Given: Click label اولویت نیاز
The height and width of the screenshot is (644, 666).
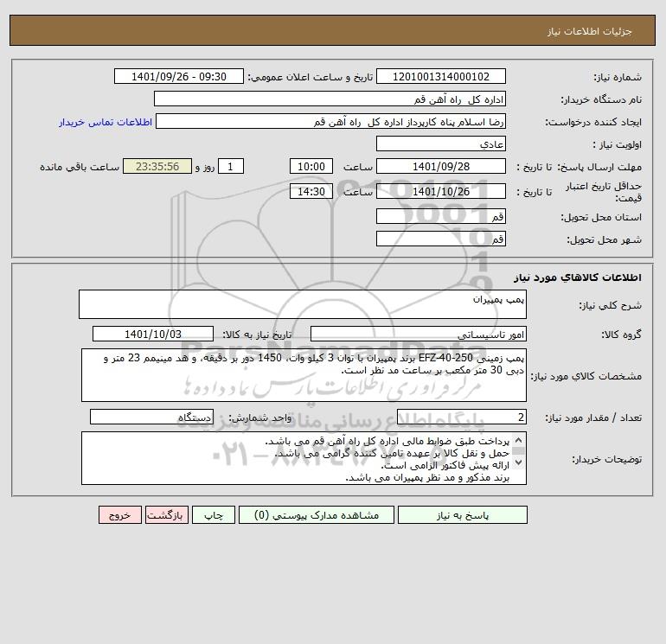Looking at the screenshot, I should coord(618,144).
